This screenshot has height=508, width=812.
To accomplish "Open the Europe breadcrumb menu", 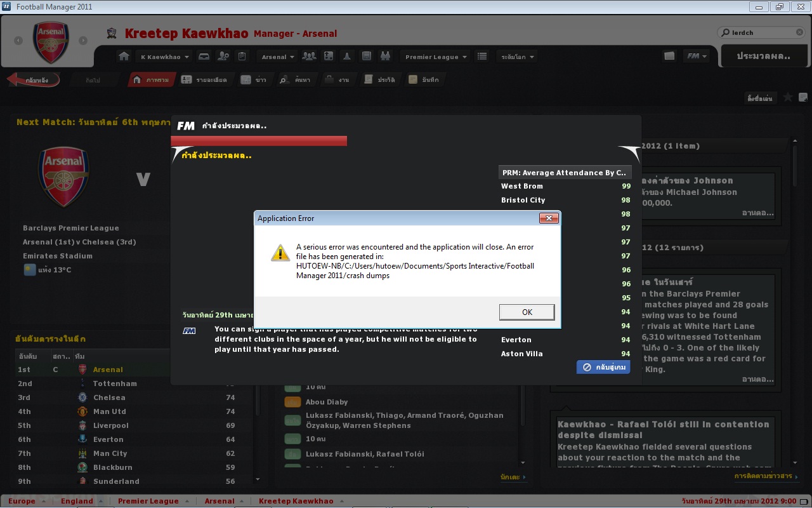I will click(x=26, y=501).
